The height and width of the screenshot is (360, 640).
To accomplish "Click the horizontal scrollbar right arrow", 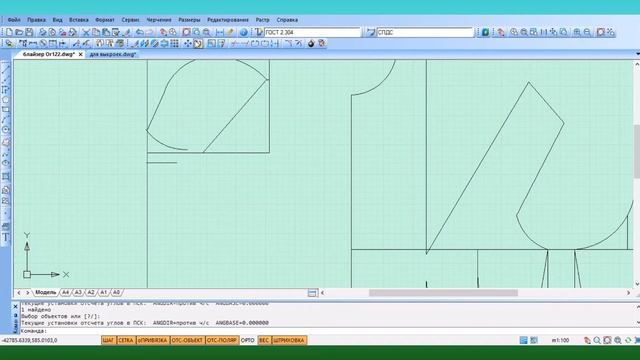I will [x=628, y=293].
